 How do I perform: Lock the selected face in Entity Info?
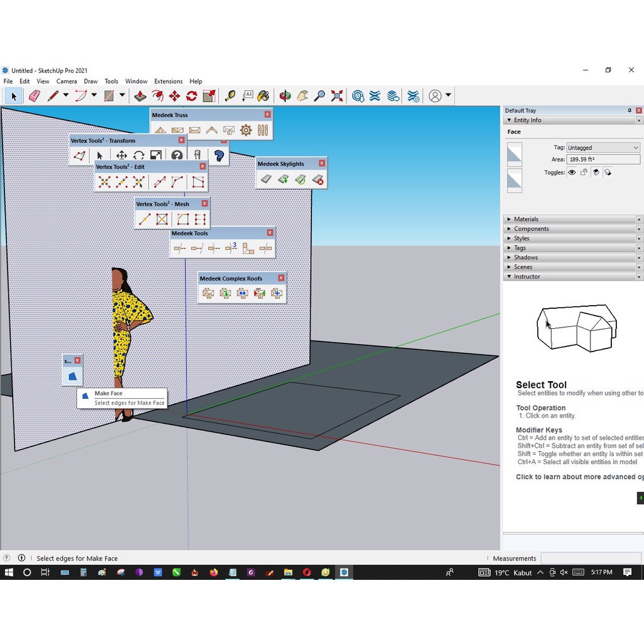(584, 172)
